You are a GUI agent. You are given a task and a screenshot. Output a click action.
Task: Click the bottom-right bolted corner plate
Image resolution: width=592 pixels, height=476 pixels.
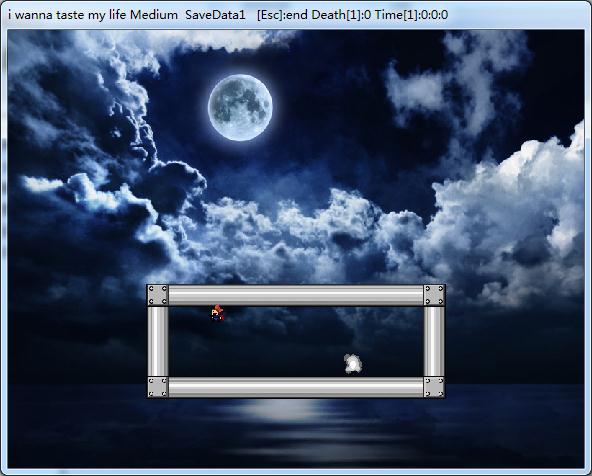434,387
